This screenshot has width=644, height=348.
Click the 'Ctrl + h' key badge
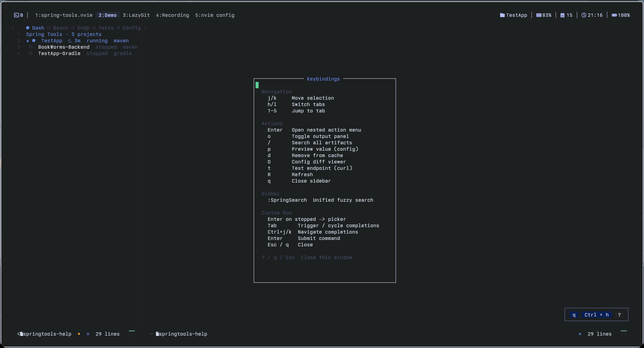(x=596, y=315)
